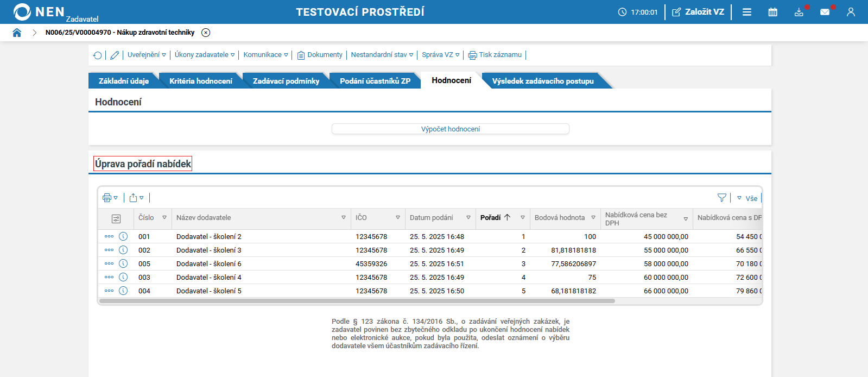Open column settings icon in table header
Image resolution: width=868 pixels, height=377 pixels.
(x=116, y=218)
